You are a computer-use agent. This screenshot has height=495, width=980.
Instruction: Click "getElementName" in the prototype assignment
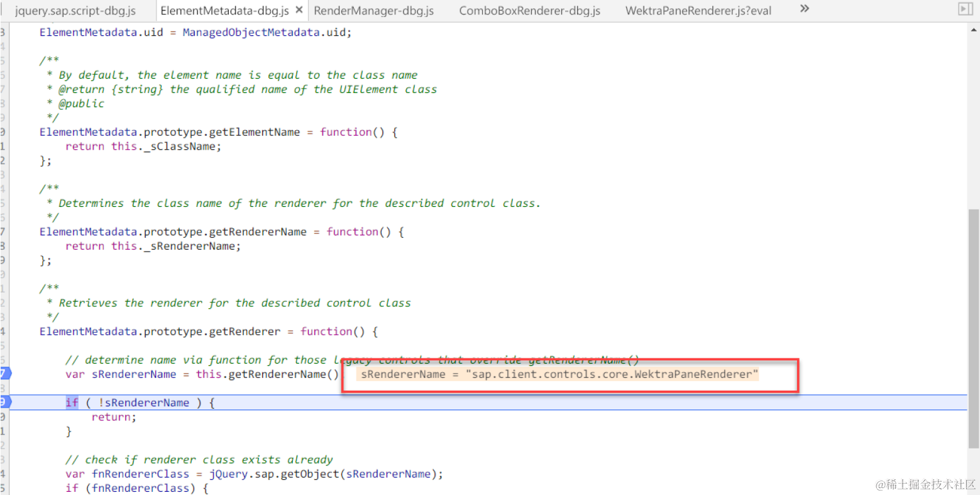point(254,132)
